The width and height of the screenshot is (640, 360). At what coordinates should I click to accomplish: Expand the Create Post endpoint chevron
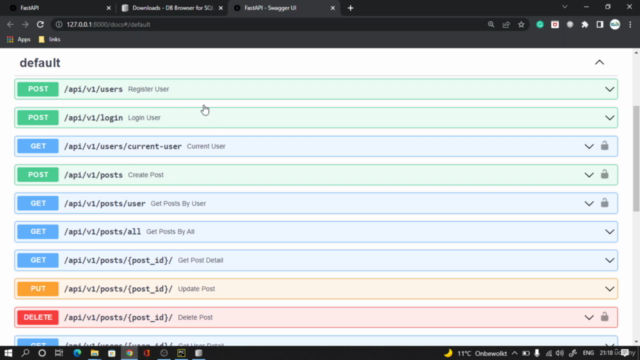pos(589,175)
